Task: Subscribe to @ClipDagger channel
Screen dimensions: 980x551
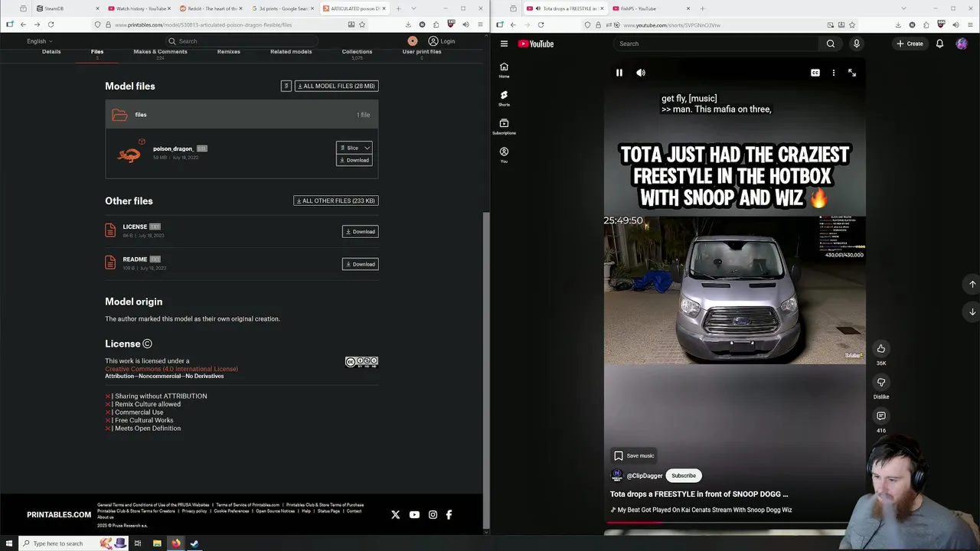Action: click(x=684, y=476)
